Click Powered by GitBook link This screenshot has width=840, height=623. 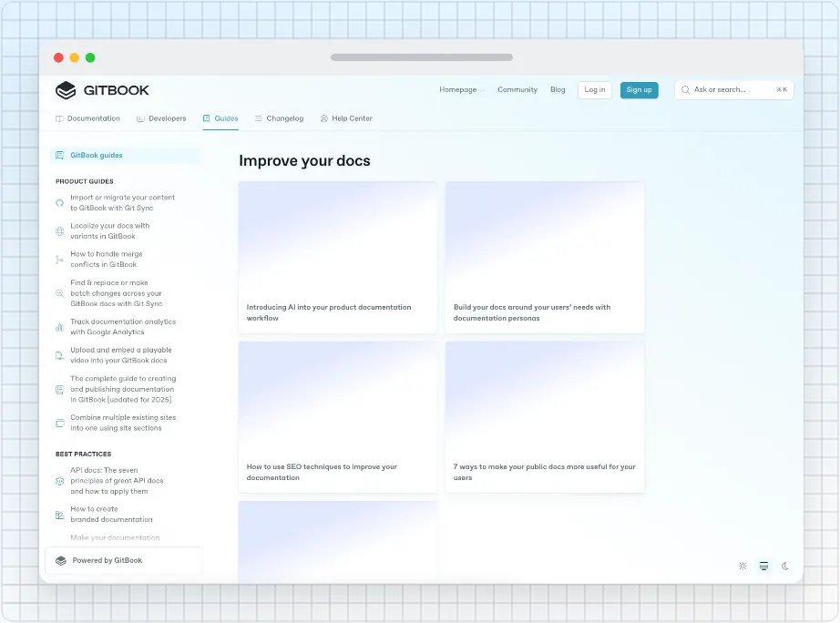point(124,561)
